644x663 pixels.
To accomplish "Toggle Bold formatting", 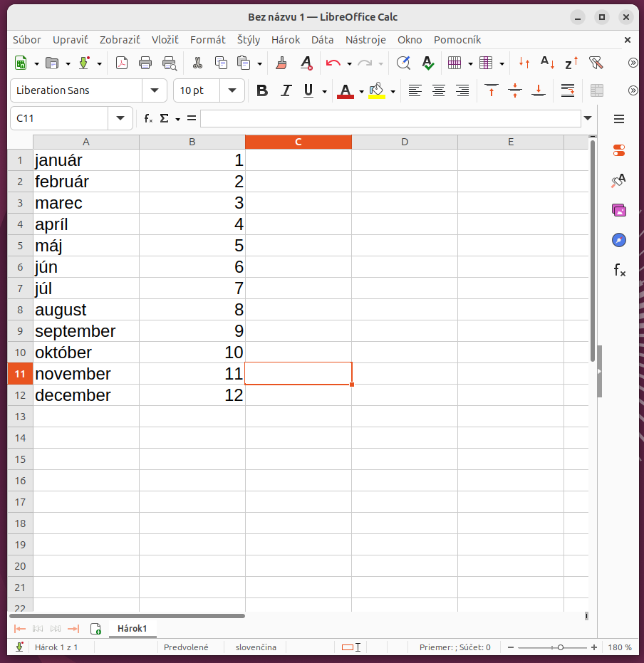I will (262, 90).
